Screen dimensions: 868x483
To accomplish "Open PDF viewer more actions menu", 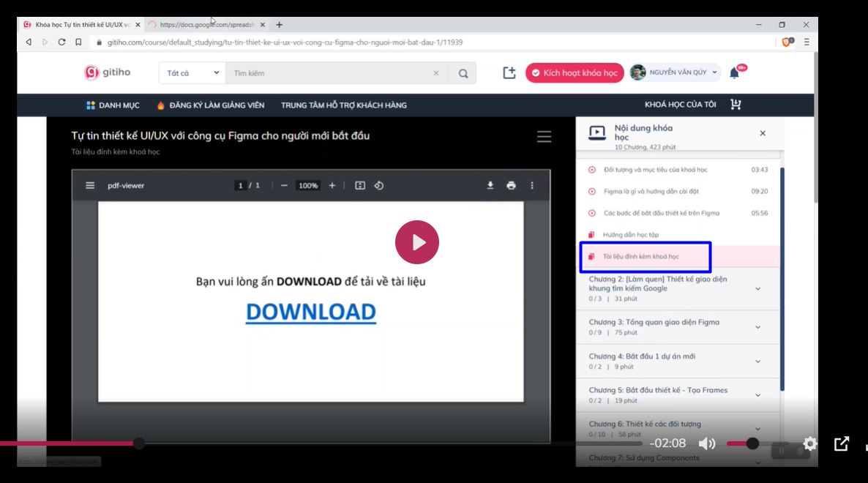I will coord(532,186).
